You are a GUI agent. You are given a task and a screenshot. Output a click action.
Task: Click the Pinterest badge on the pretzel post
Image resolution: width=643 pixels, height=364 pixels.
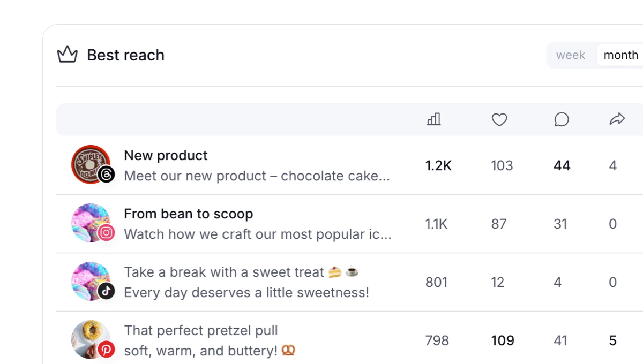pos(107,350)
